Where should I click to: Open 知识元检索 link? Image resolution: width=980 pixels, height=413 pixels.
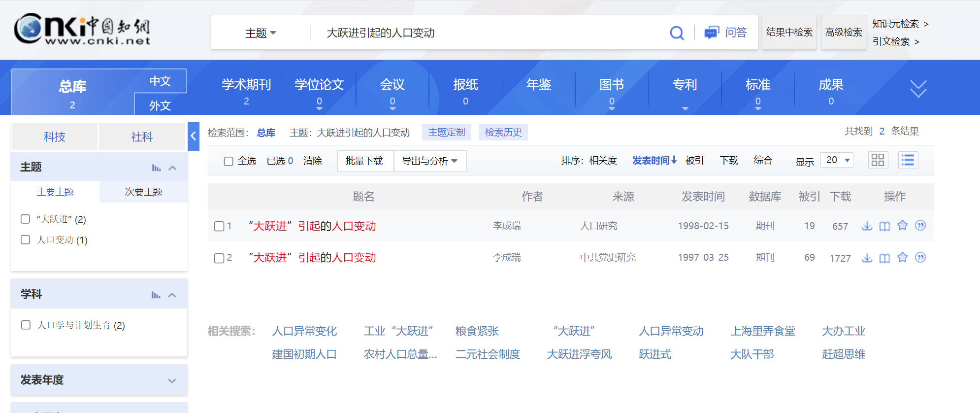click(x=900, y=24)
